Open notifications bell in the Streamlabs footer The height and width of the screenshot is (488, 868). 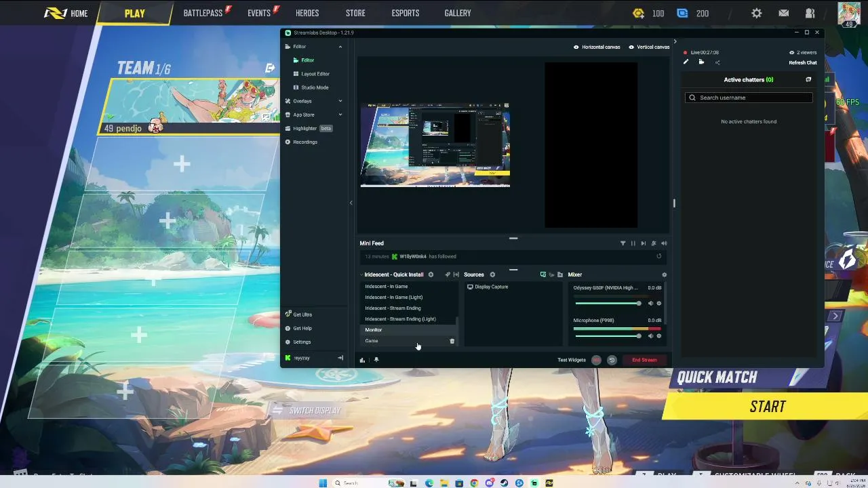(x=376, y=360)
